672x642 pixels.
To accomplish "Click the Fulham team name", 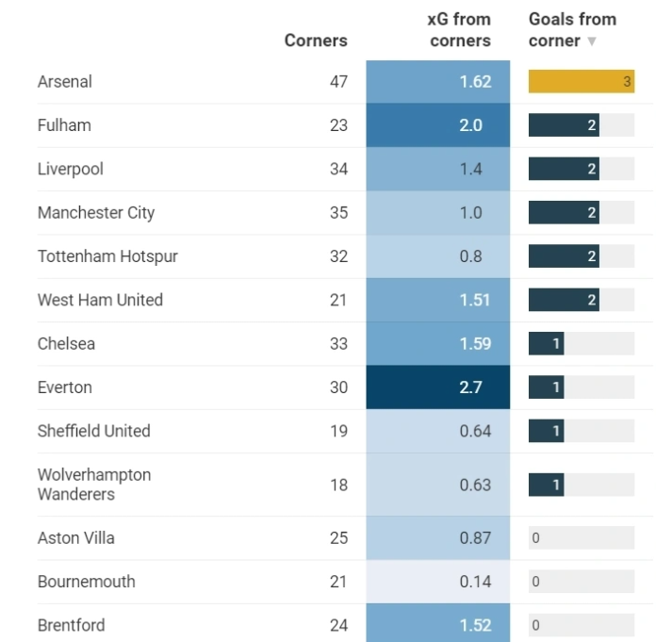I will point(64,125).
